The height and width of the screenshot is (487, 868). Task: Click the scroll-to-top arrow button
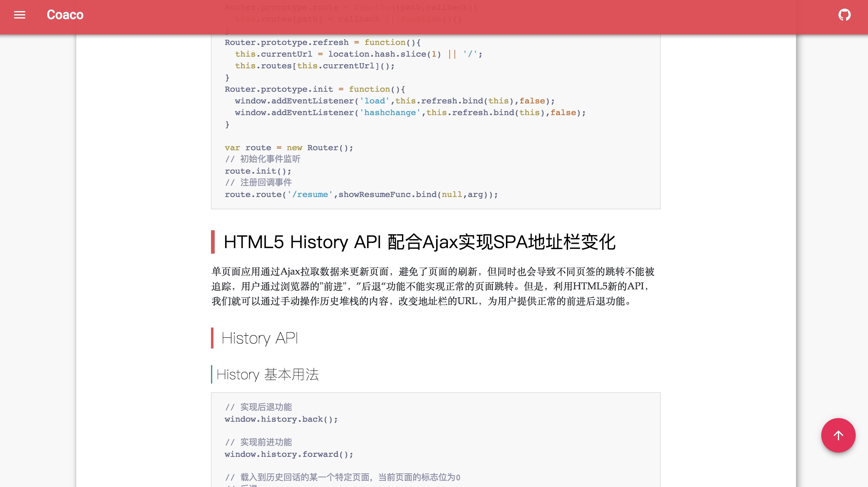[838, 435]
